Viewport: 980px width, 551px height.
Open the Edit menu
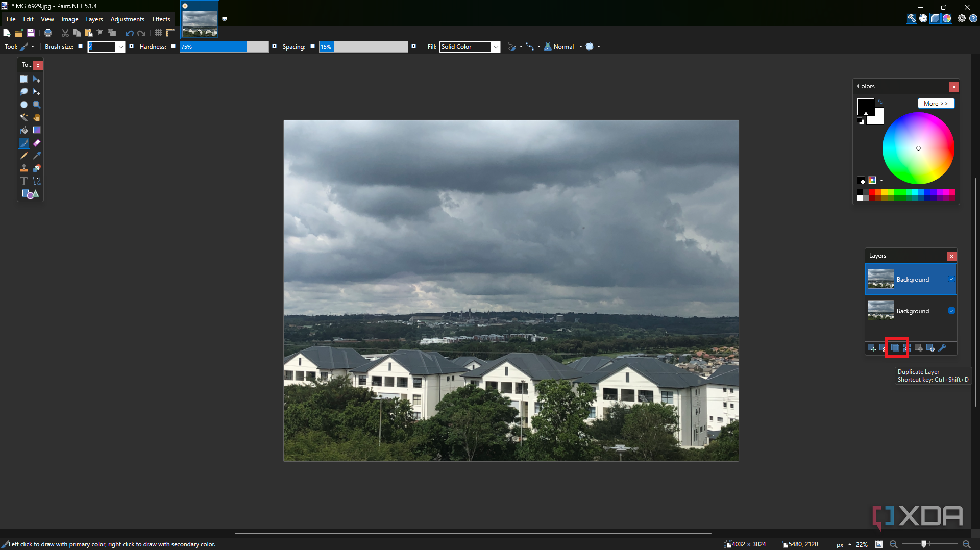(x=29, y=19)
